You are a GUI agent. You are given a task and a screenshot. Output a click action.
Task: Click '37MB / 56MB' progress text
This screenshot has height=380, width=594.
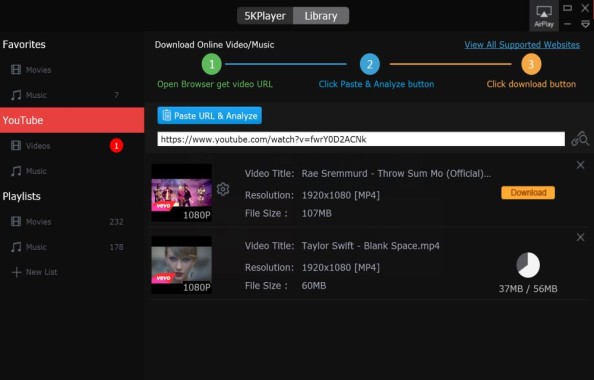[x=528, y=289]
